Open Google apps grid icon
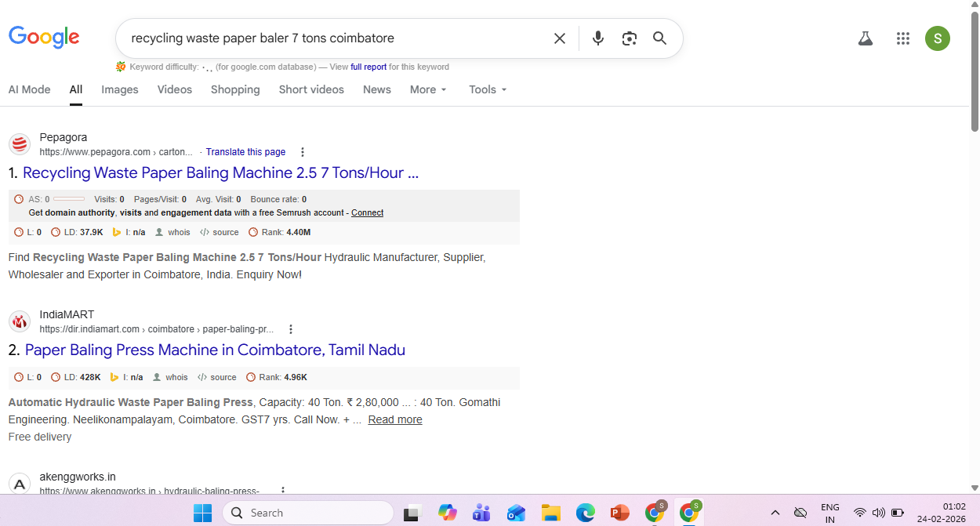Screen dimensions: 980x526 coord(903,38)
